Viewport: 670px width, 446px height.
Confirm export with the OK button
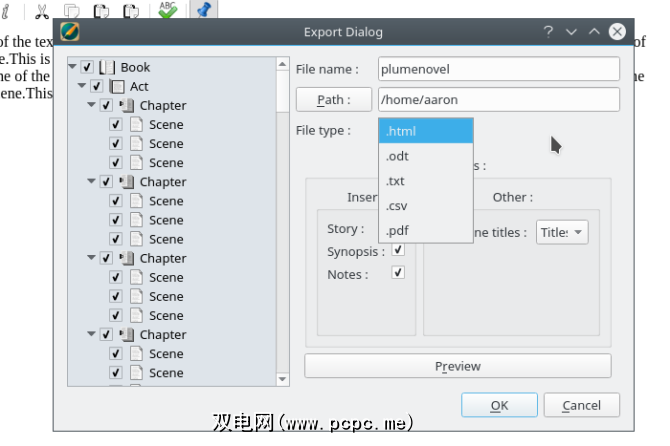pos(499,405)
